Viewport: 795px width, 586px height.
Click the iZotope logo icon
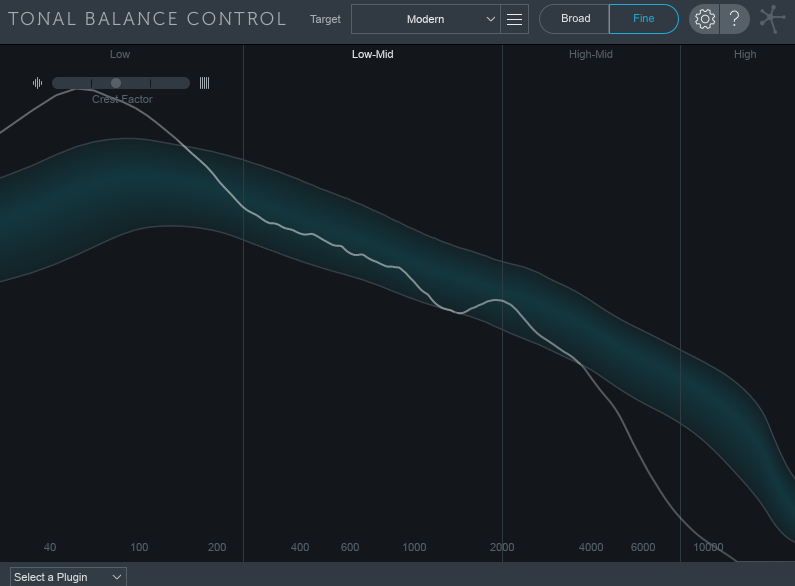coord(772,19)
